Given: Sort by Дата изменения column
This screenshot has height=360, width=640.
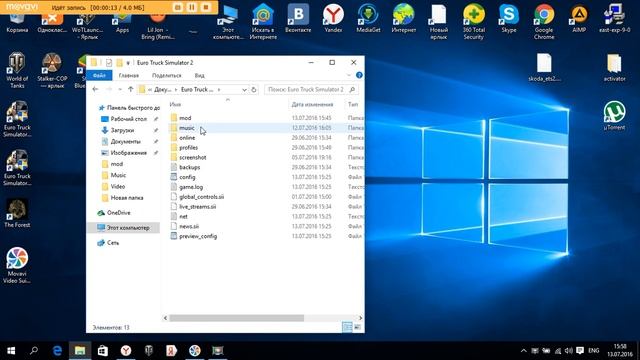Looking at the screenshot, I should [312, 105].
